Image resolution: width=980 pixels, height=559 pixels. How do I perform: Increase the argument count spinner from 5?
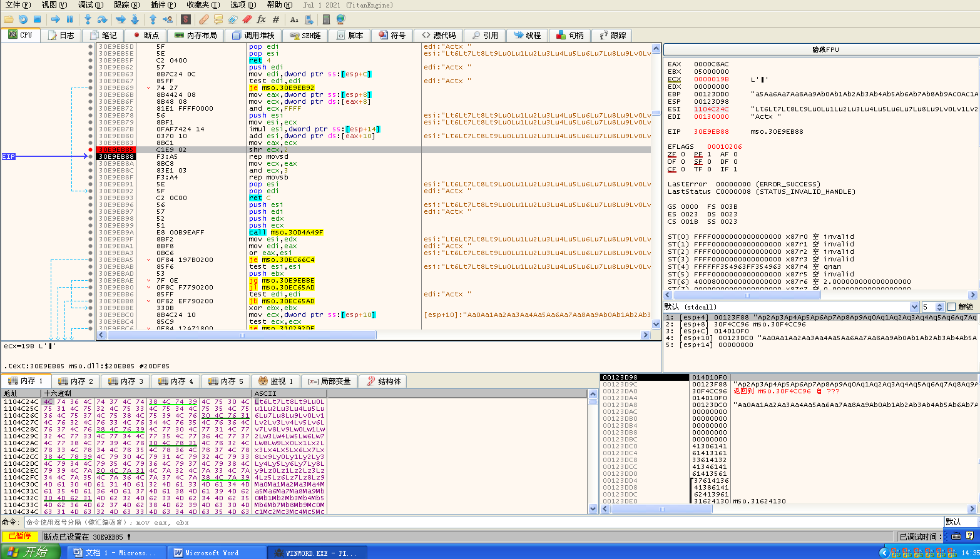click(939, 305)
